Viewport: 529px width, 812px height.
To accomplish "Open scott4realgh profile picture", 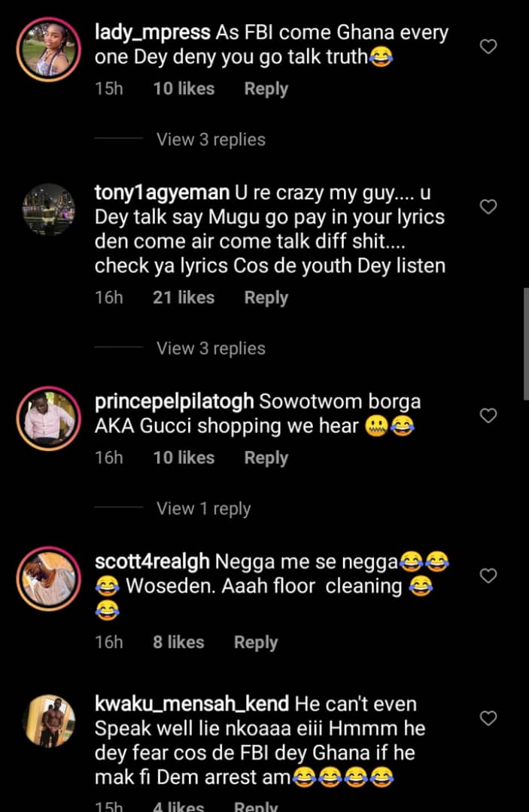I will tap(49, 579).
